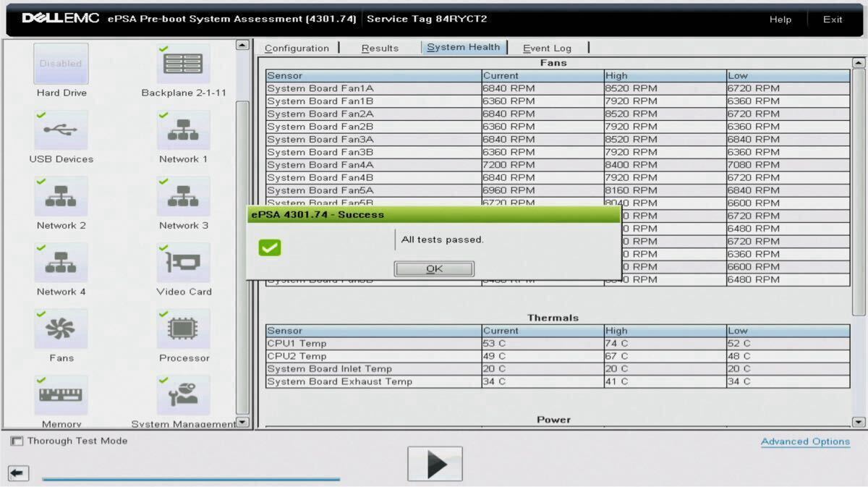Select the System Board Fan1A row

(x=558, y=88)
